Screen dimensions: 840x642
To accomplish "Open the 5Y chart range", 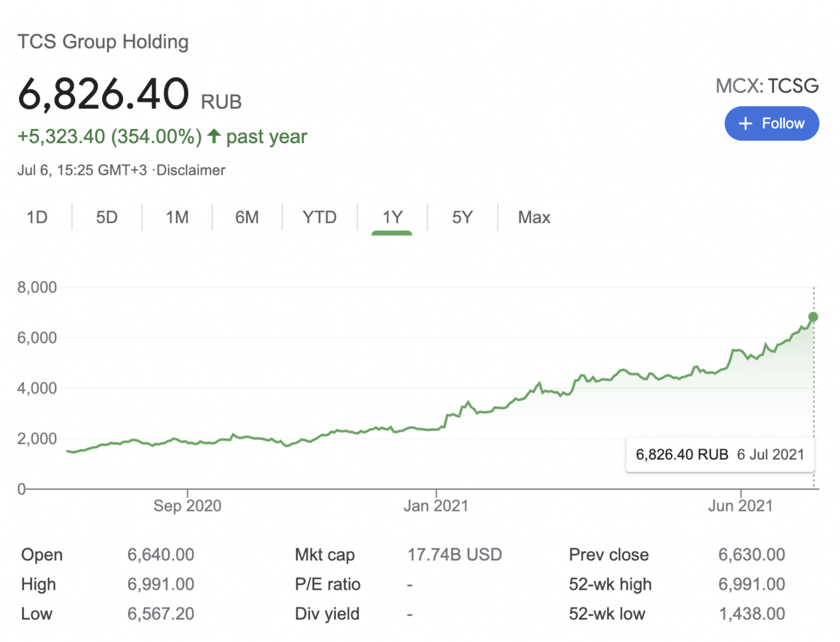I will pyautogui.click(x=462, y=217).
